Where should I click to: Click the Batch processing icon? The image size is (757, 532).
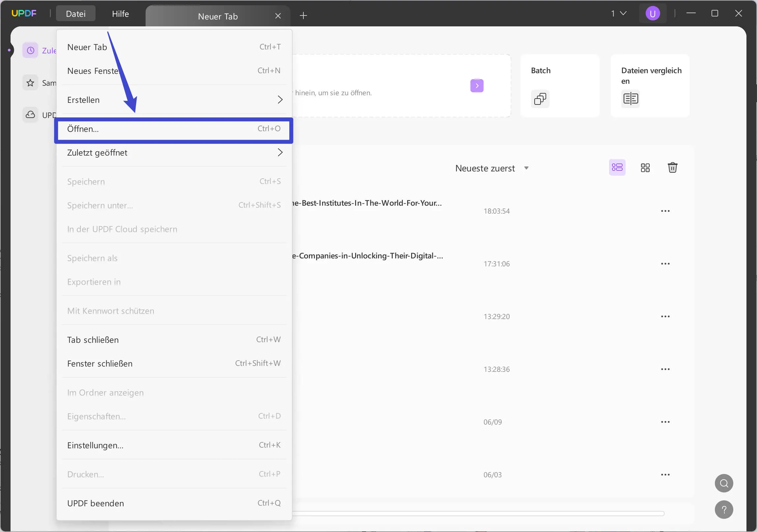pyautogui.click(x=540, y=99)
